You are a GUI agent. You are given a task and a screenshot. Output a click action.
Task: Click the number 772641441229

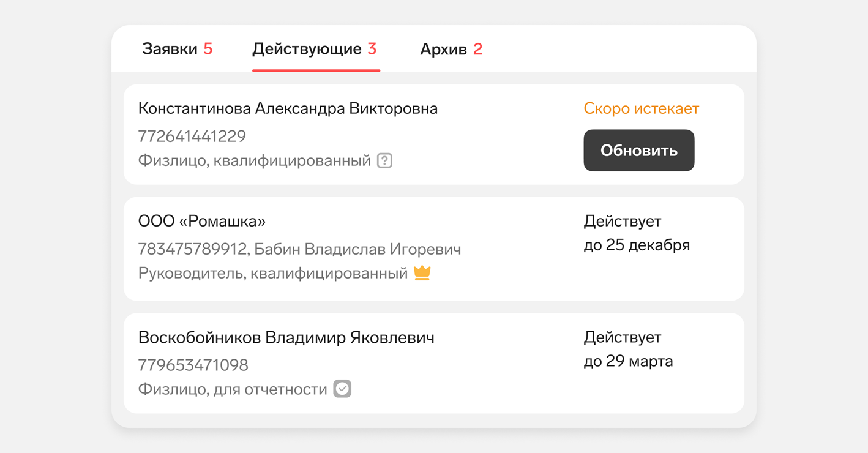pyautogui.click(x=192, y=136)
